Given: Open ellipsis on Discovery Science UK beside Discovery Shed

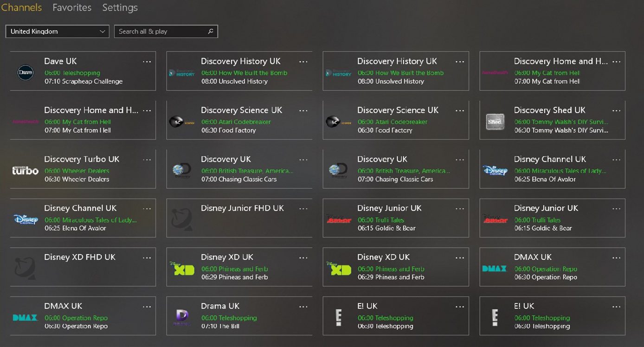Looking at the screenshot, I should tap(460, 111).
